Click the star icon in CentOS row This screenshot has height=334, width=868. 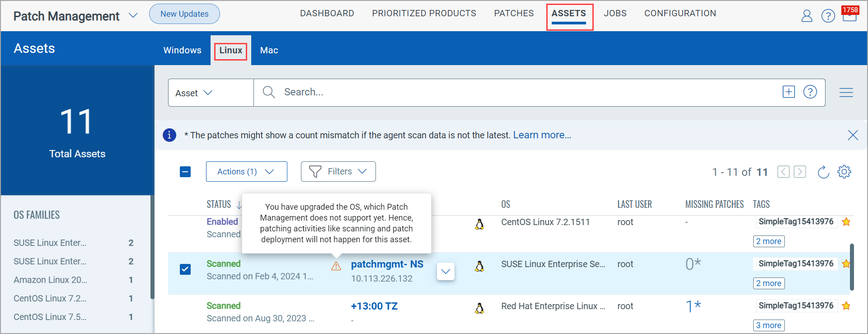[846, 221]
